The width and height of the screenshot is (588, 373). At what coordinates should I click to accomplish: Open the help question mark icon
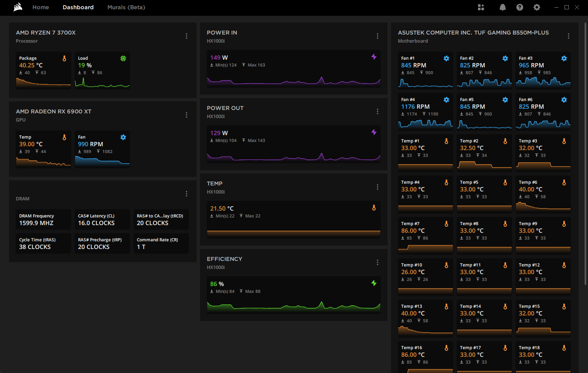point(520,7)
